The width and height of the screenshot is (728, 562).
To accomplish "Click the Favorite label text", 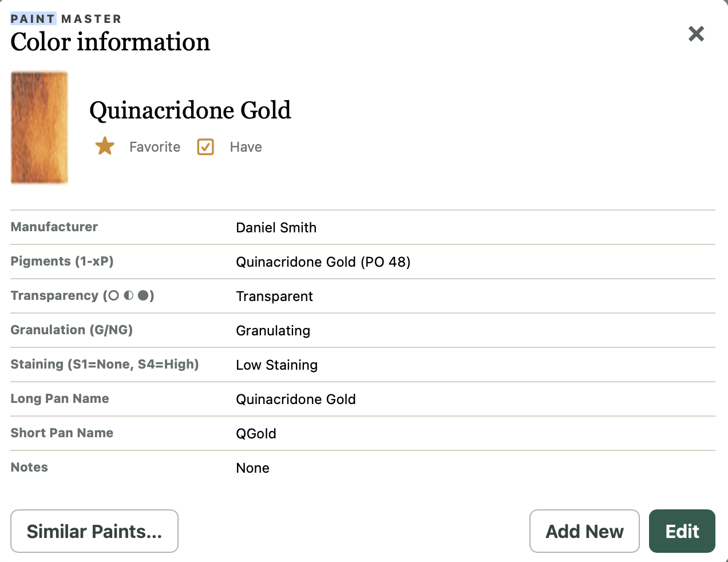I will coord(155,147).
